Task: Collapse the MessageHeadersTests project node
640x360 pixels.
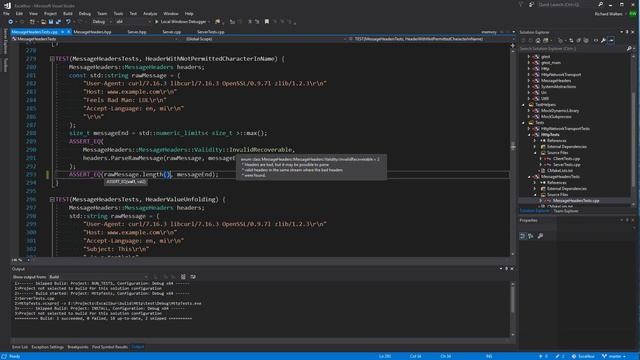Action: click(x=529, y=177)
